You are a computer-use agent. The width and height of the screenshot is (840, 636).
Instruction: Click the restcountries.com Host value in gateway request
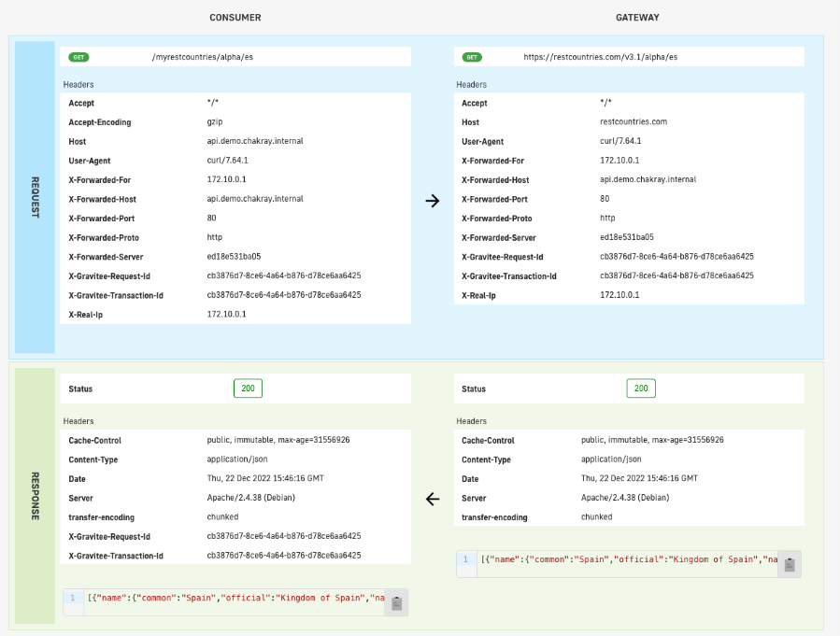tap(633, 122)
